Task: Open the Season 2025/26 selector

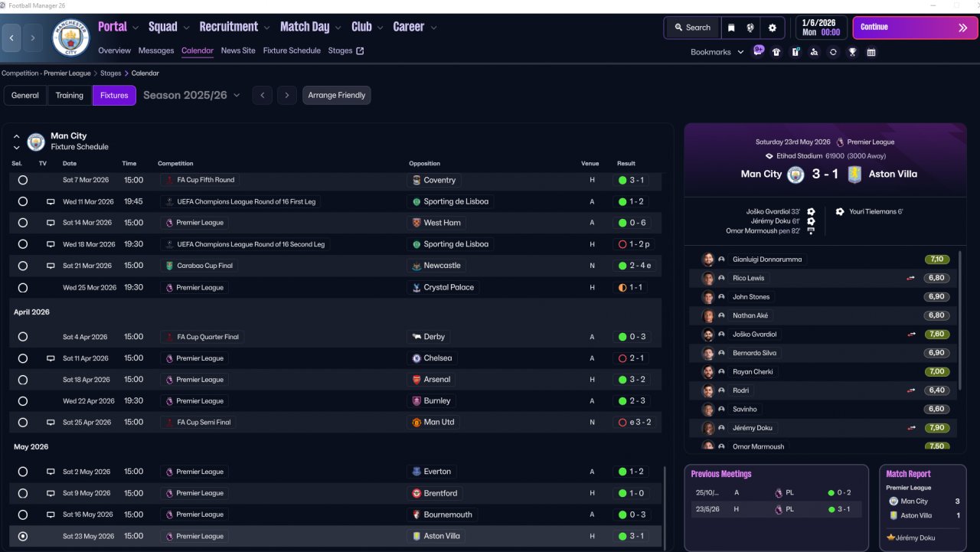Action: pyautogui.click(x=191, y=96)
